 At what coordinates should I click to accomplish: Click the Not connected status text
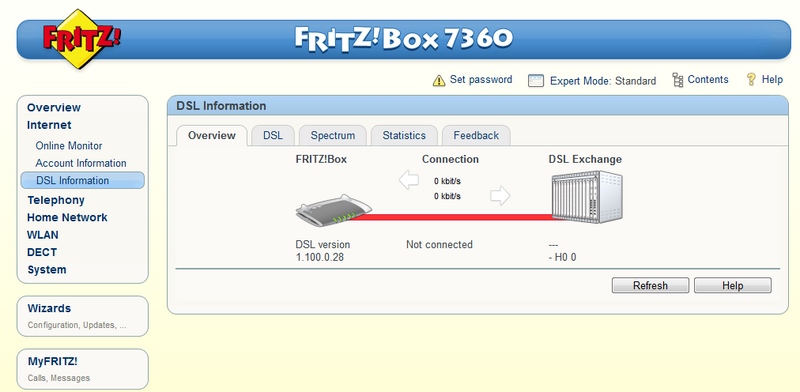tap(439, 244)
